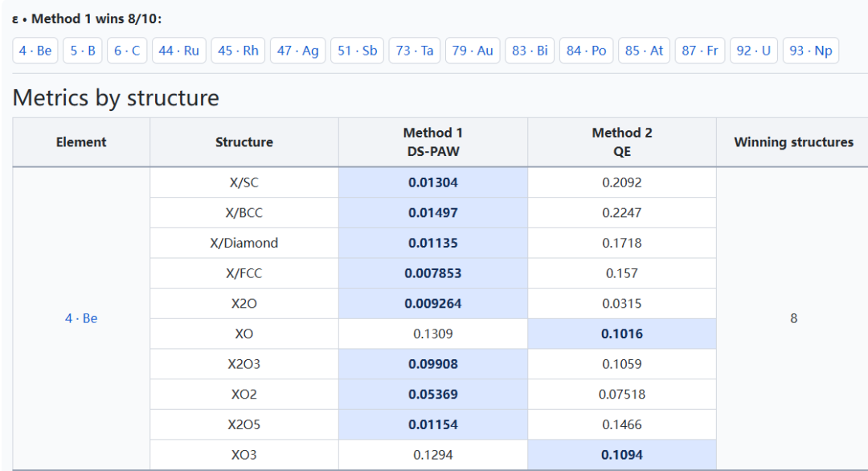Click the 0.01304 value
This screenshot has width=868, height=471.
433,182
